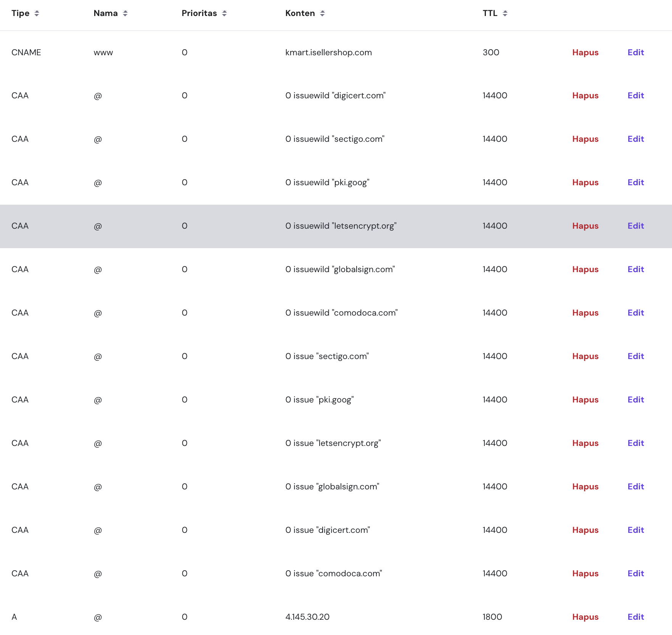Edit the A record 4.145.30.20
This screenshot has width=672, height=635.
pos(635,617)
